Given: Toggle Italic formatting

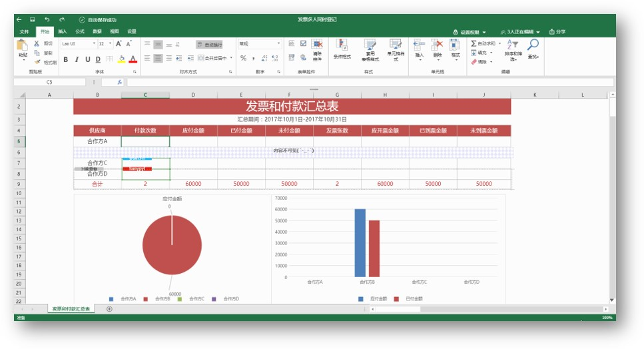Looking at the screenshot, I should (77, 59).
